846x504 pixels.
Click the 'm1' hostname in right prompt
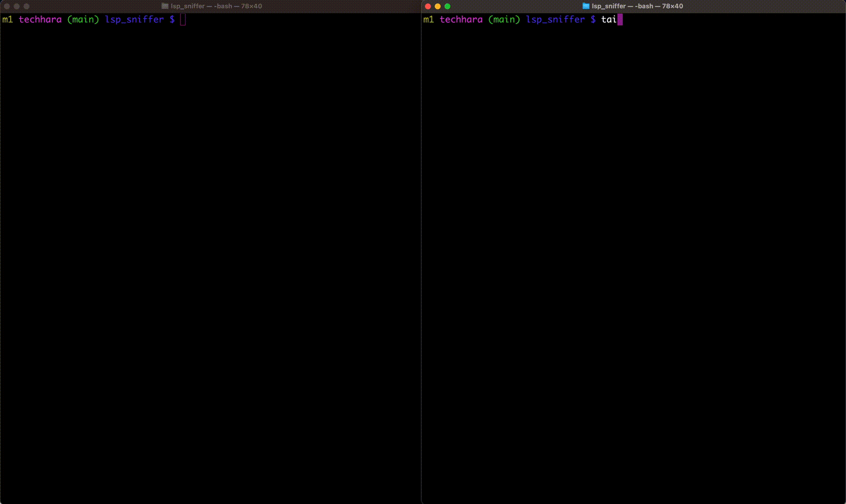coord(428,19)
